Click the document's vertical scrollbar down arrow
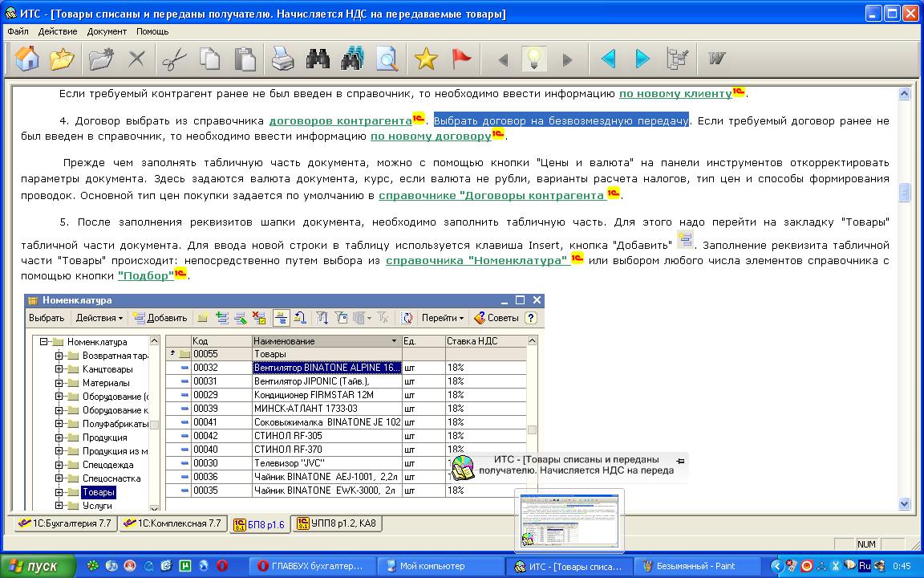Screen dimensions: 924x578 click(x=905, y=504)
